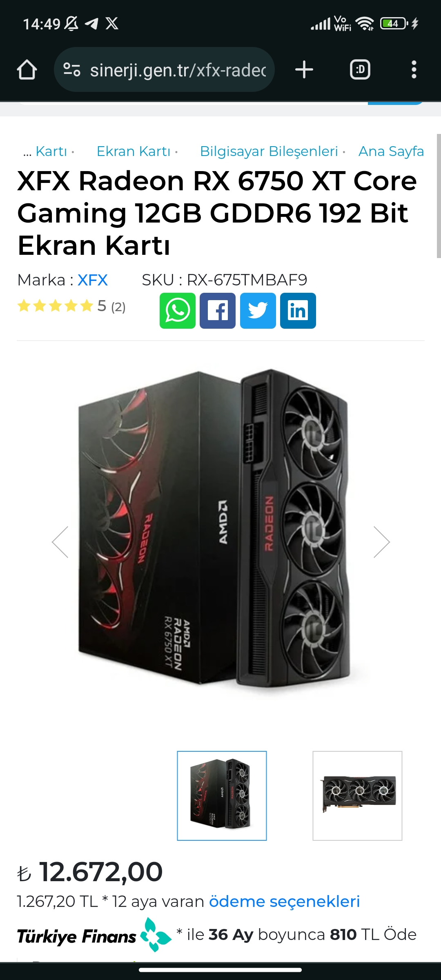Tap the browser home icon

point(27,70)
